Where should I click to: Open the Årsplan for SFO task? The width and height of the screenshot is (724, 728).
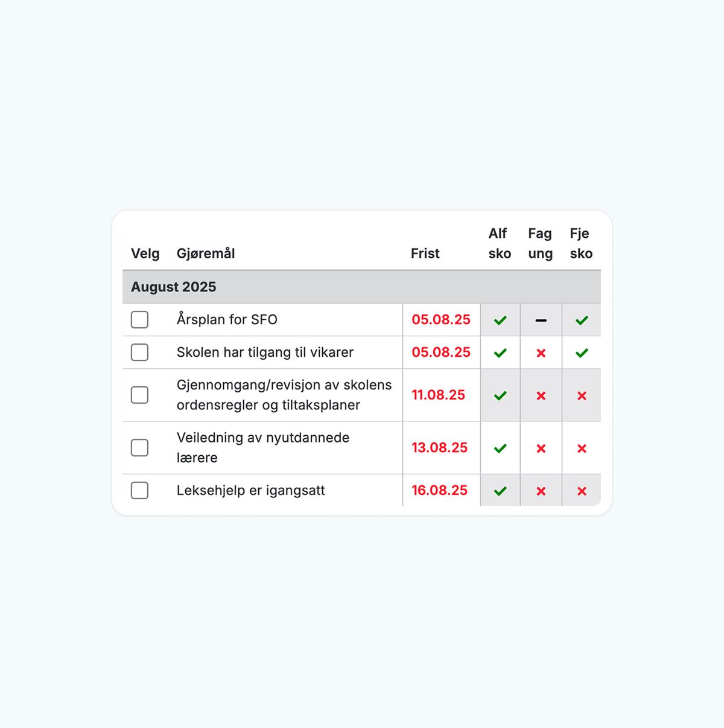(227, 319)
